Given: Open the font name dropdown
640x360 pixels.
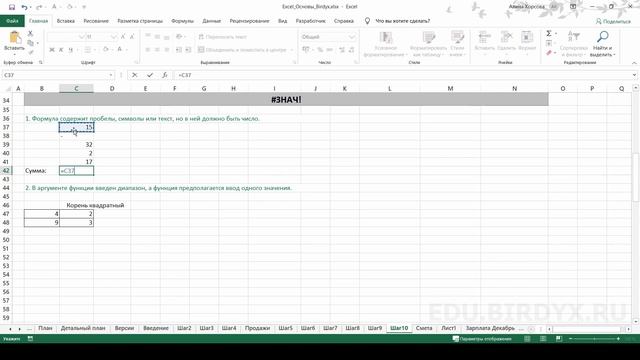Looking at the screenshot, I should point(81,37).
